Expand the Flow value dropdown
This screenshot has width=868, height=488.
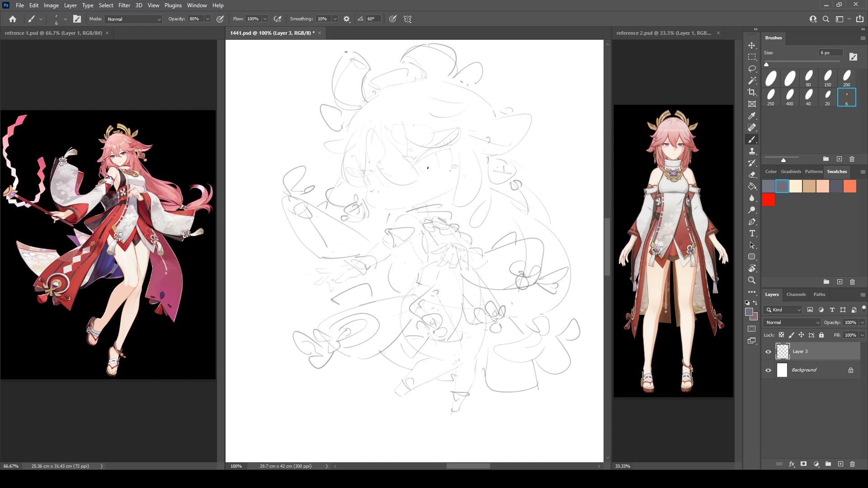[x=265, y=19]
